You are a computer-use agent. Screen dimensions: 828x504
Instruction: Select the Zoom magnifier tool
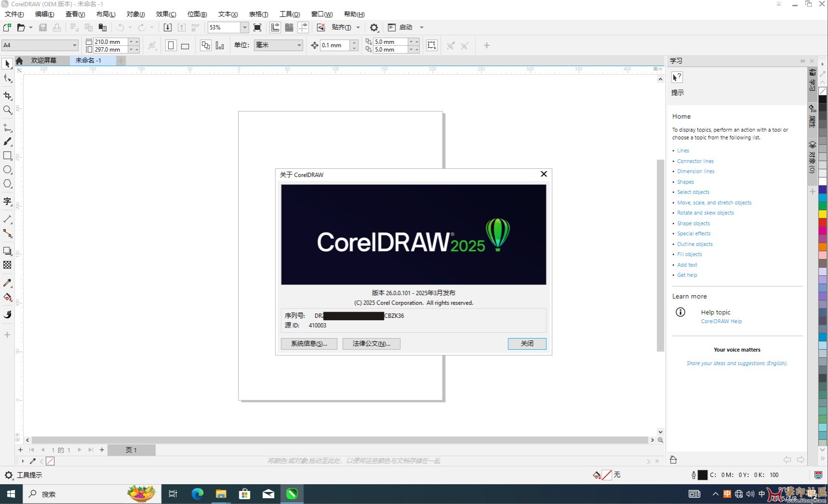[x=7, y=110]
